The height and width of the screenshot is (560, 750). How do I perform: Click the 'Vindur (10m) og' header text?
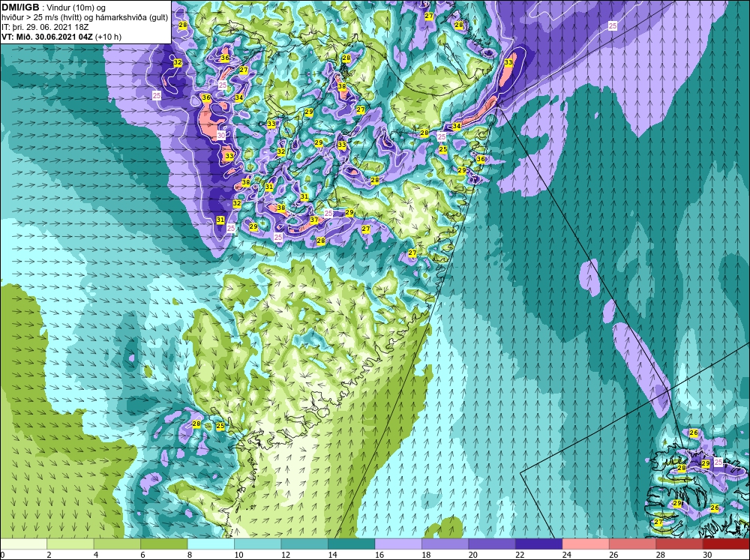(x=77, y=8)
